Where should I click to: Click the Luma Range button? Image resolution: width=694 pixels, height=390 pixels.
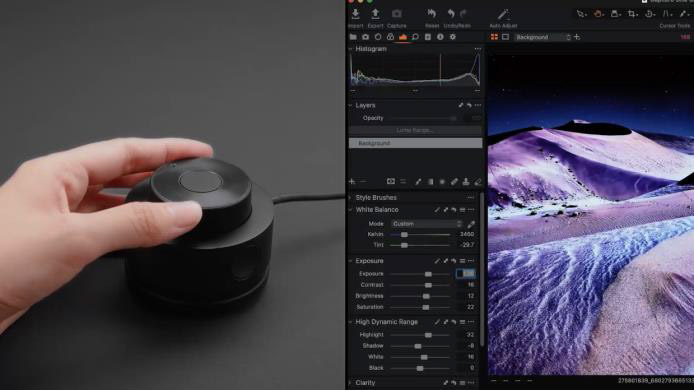tap(415, 130)
